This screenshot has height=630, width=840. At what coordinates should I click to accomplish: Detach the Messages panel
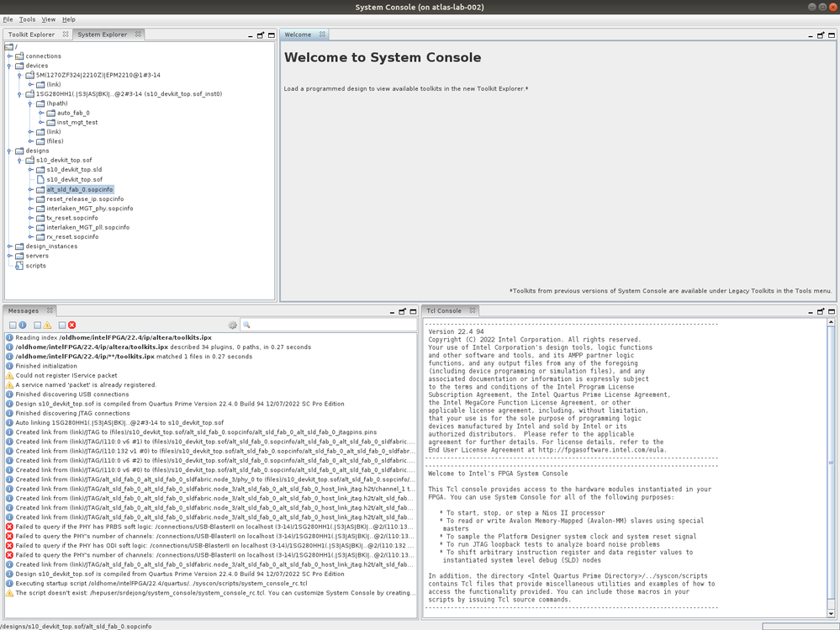[402, 311]
